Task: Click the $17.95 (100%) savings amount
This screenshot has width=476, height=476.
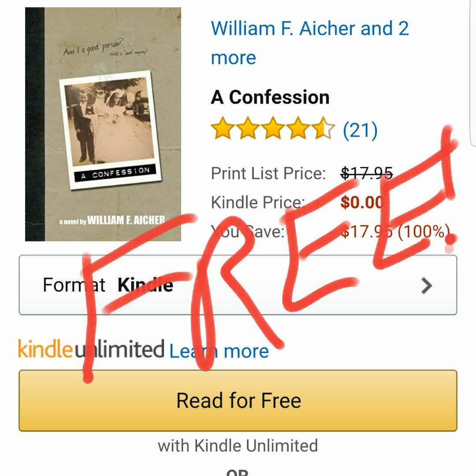Action: pyautogui.click(x=395, y=231)
